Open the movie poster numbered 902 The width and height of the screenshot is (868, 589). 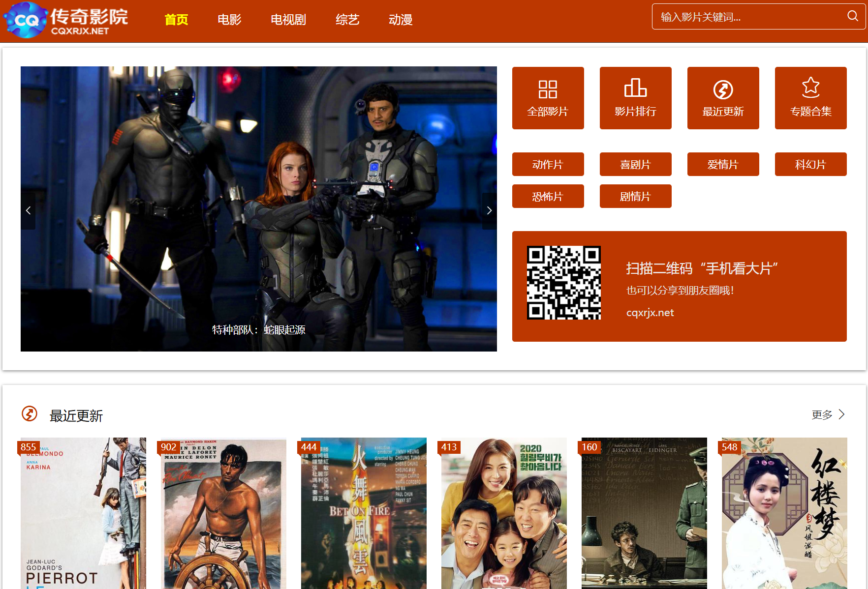point(223,513)
